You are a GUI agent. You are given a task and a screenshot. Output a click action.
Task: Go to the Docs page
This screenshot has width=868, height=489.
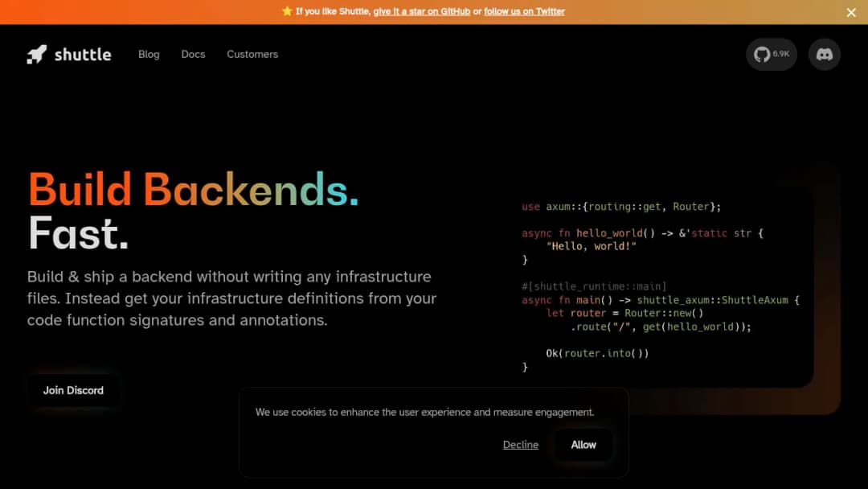193,54
